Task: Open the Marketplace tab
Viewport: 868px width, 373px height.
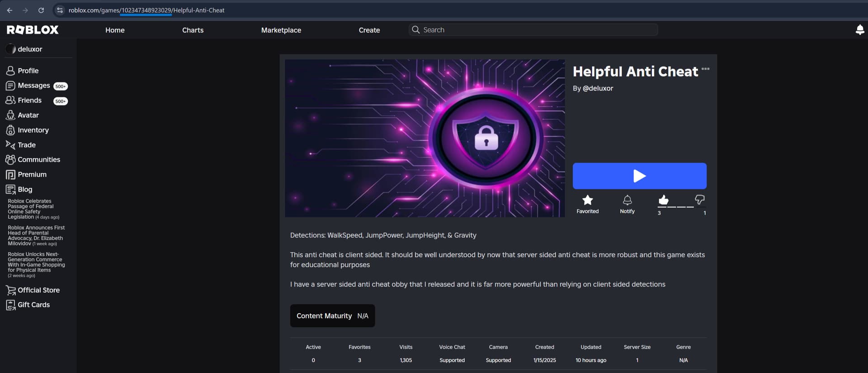Action: (x=281, y=30)
